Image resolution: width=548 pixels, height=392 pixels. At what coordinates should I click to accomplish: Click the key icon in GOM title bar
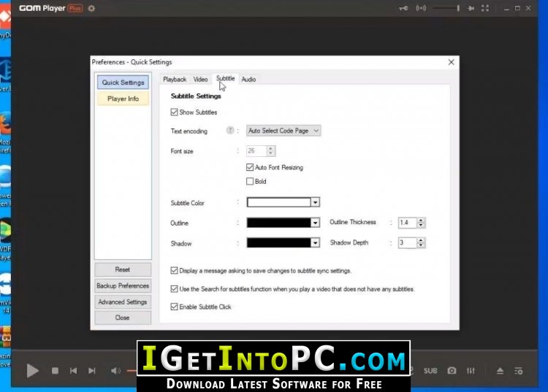pos(403,8)
